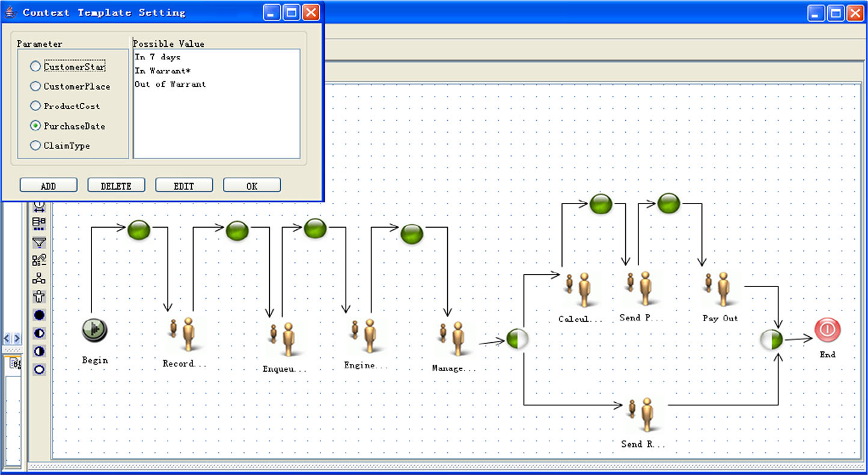Pick the ClaimType parameter radio button

pyautogui.click(x=35, y=145)
